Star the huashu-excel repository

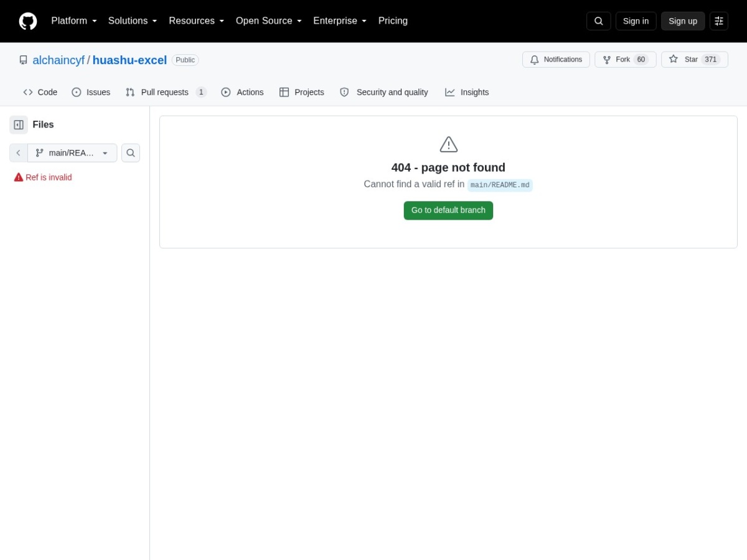[x=694, y=60]
